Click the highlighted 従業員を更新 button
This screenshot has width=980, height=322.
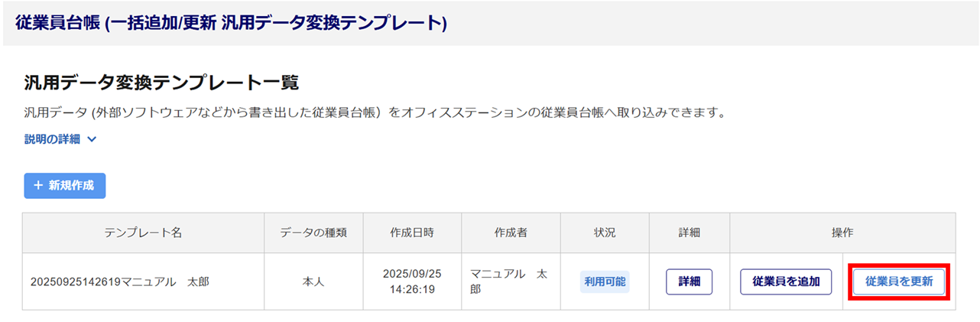(899, 281)
